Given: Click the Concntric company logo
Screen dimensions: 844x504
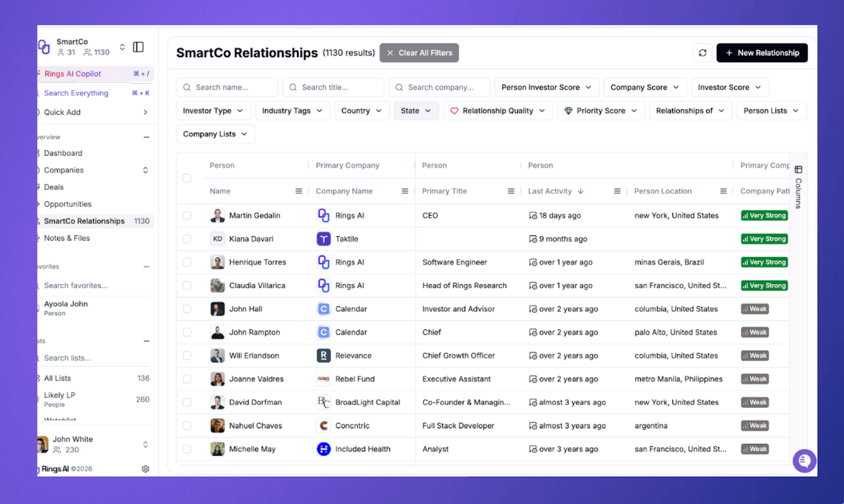Looking at the screenshot, I should 323,425.
